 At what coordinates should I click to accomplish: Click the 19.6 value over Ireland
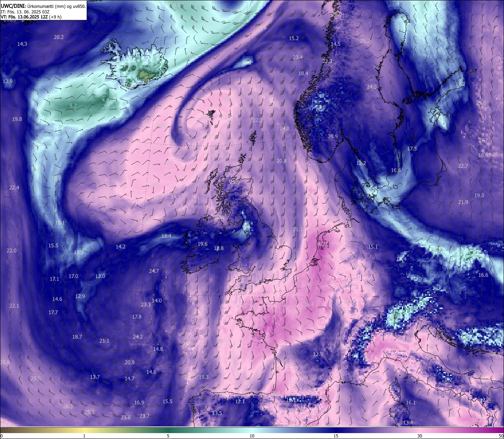pyautogui.click(x=202, y=244)
